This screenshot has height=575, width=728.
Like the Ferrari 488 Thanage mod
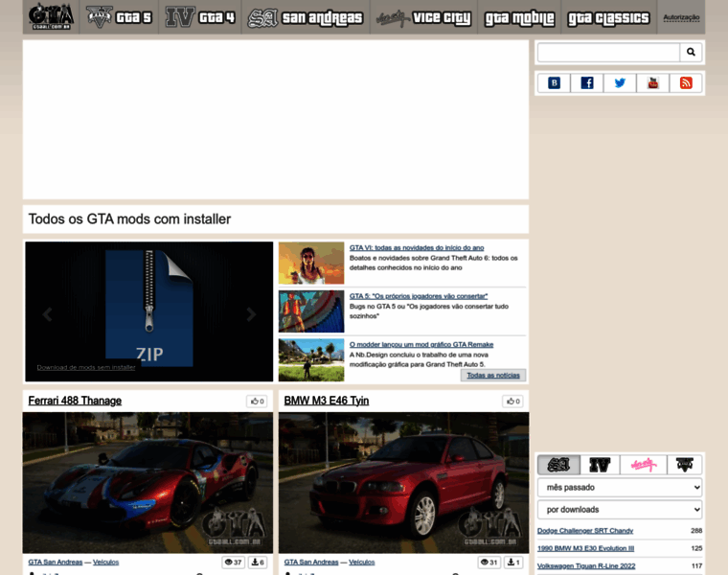coord(257,402)
